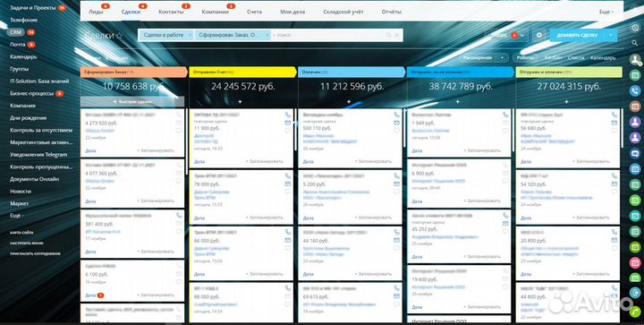Add a deal with plus under 38 742 789 руб.

coord(458,101)
